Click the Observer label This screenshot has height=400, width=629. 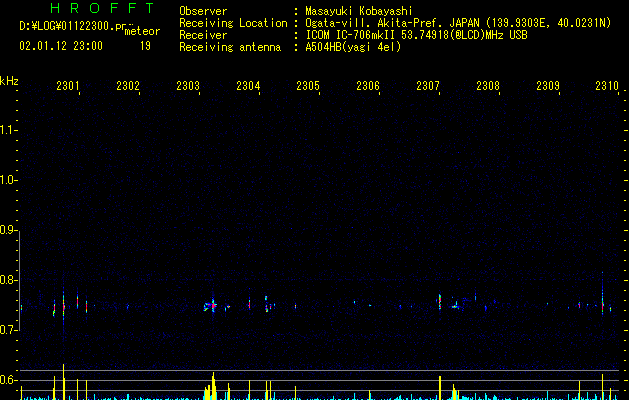(x=203, y=11)
